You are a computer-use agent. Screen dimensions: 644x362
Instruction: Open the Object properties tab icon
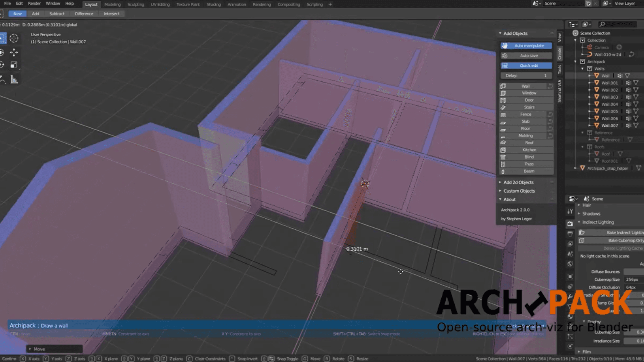(570, 277)
